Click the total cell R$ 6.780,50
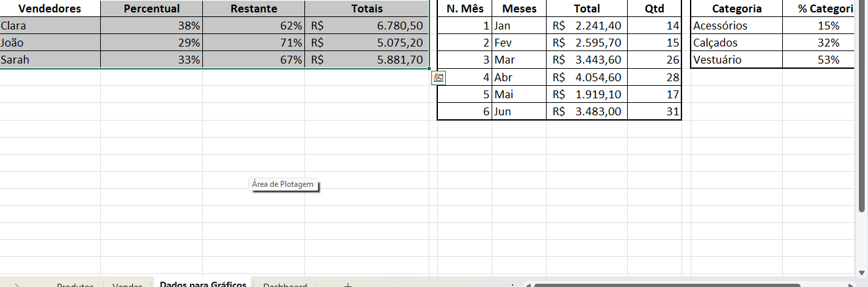 (367, 26)
